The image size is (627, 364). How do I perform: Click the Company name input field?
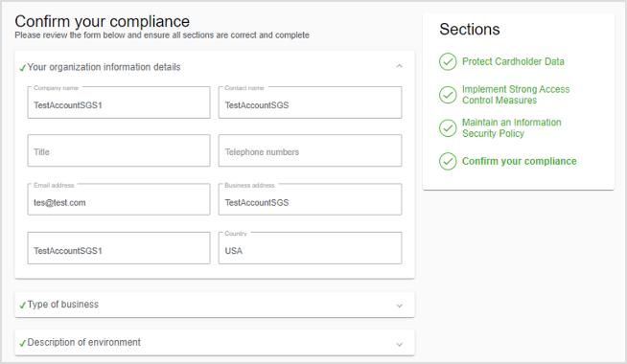(119, 102)
